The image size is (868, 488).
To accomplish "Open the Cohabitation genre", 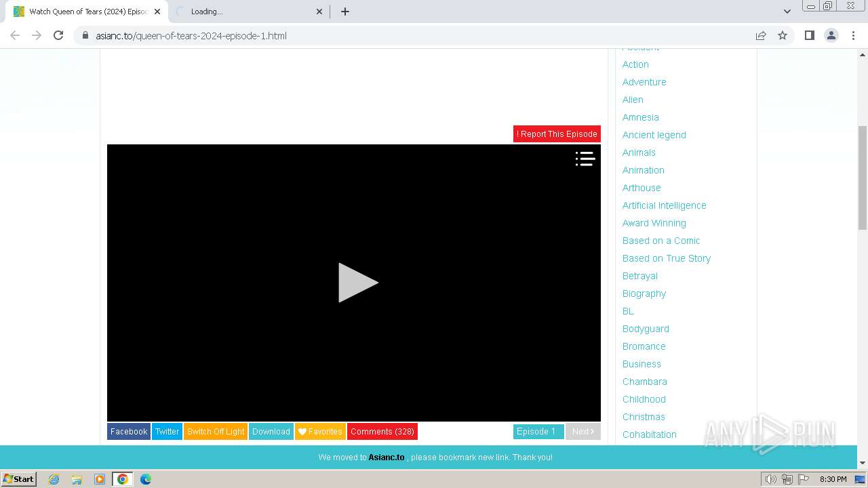I will (650, 434).
